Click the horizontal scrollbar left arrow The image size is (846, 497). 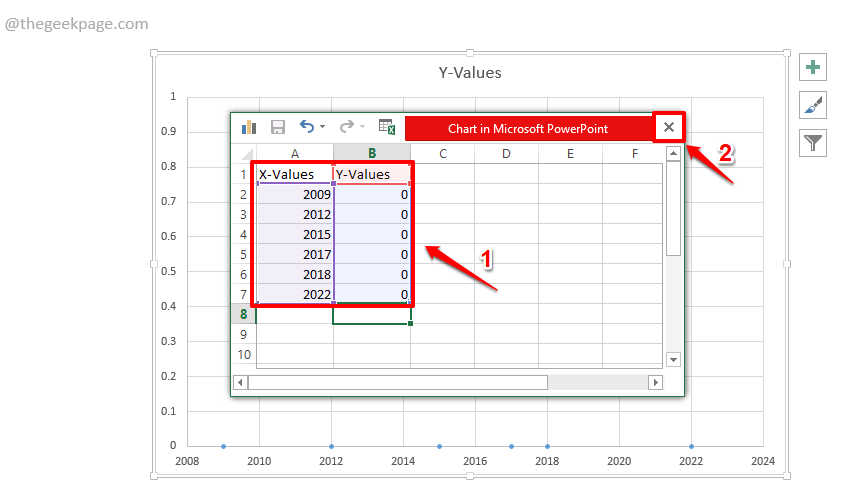[x=240, y=383]
